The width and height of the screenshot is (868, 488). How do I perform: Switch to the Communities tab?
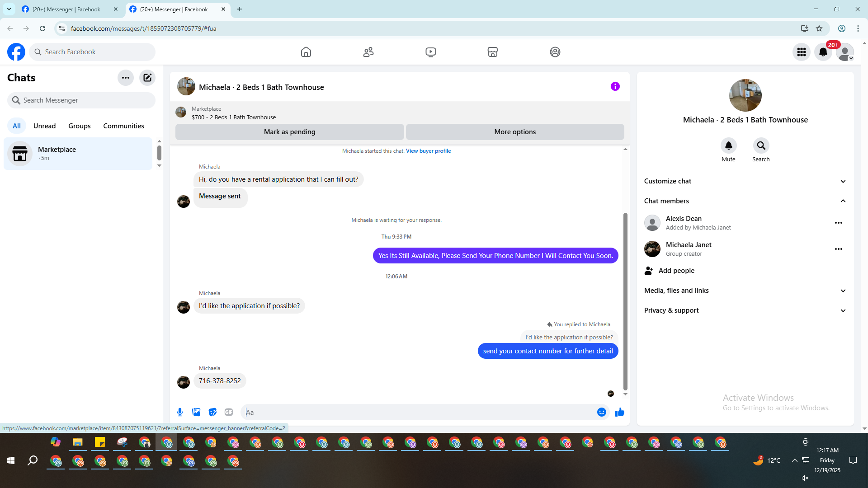click(123, 126)
